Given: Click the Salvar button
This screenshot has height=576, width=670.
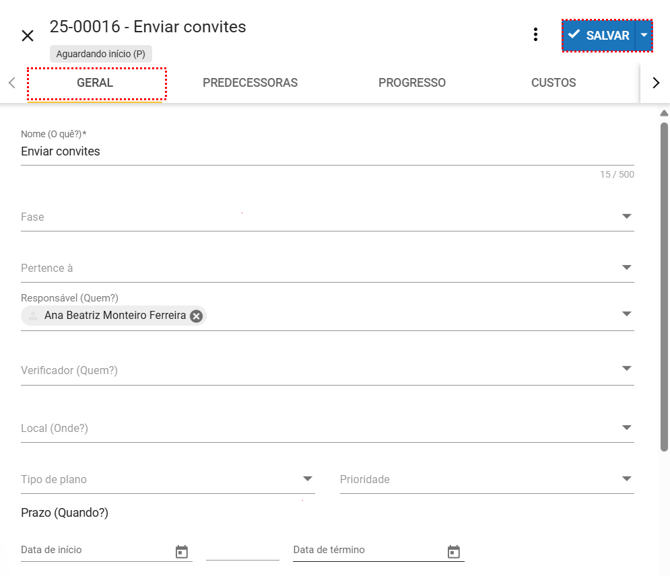Looking at the screenshot, I should 599,35.
